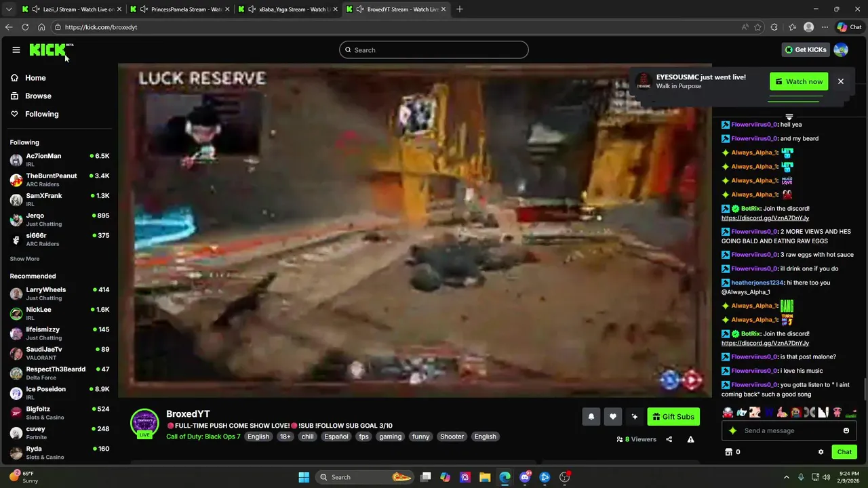Open si666r channel in Following

pyautogui.click(x=60, y=239)
